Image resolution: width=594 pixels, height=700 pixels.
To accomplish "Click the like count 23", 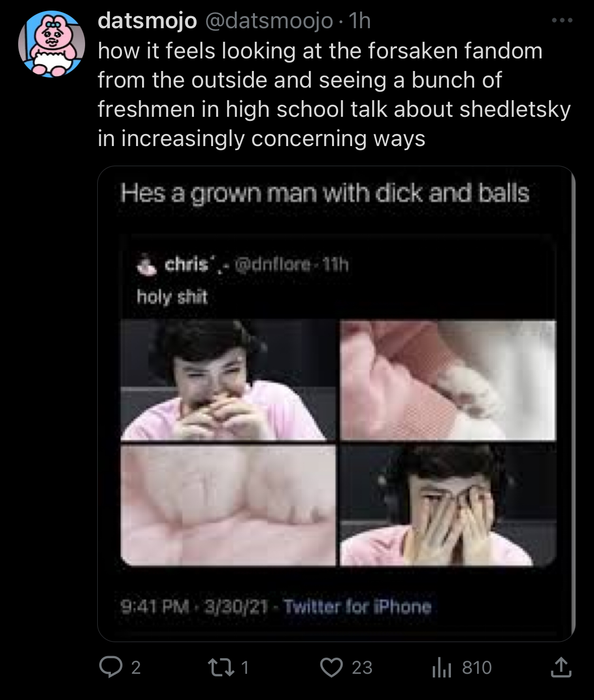I will point(362,668).
